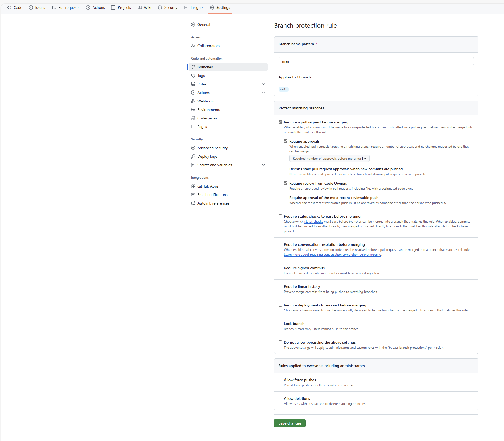Click the Insights graph icon
The image size is (504, 441).
(x=186, y=7)
